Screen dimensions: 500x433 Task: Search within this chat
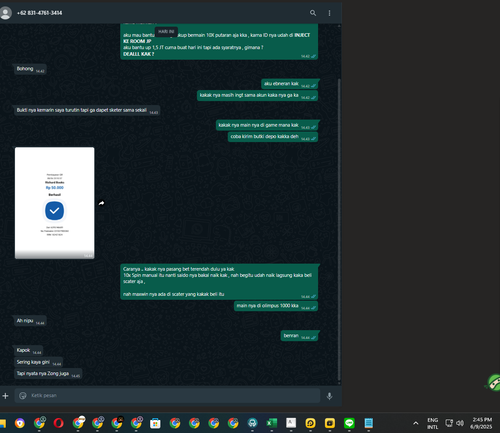(313, 13)
